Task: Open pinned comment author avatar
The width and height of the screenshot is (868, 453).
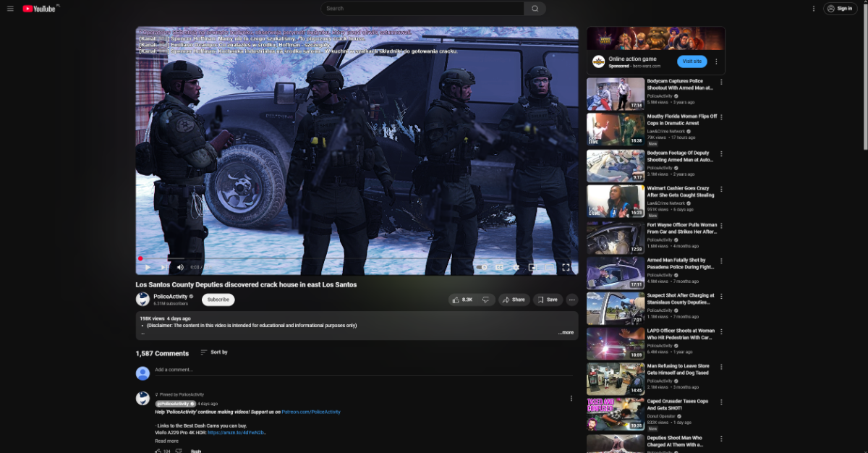Action: coord(142,398)
